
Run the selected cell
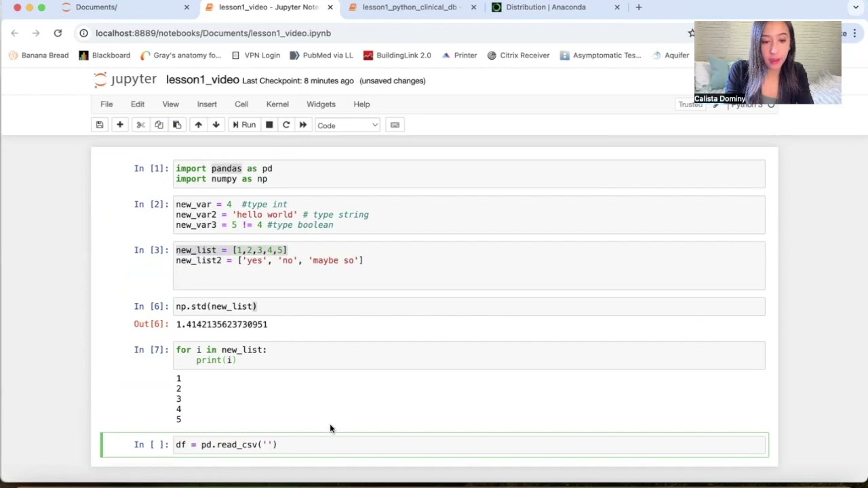click(243, 125)
